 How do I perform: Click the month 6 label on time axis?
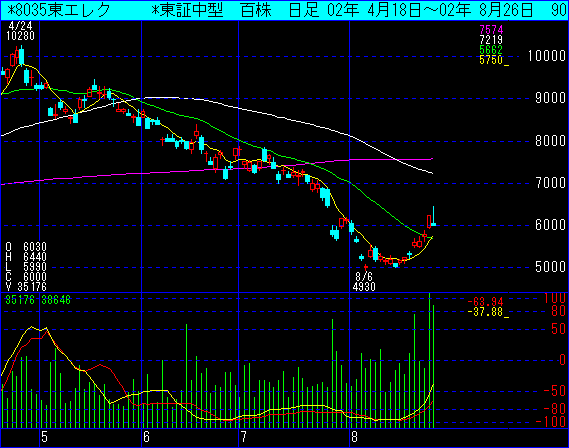click(146, 437)
